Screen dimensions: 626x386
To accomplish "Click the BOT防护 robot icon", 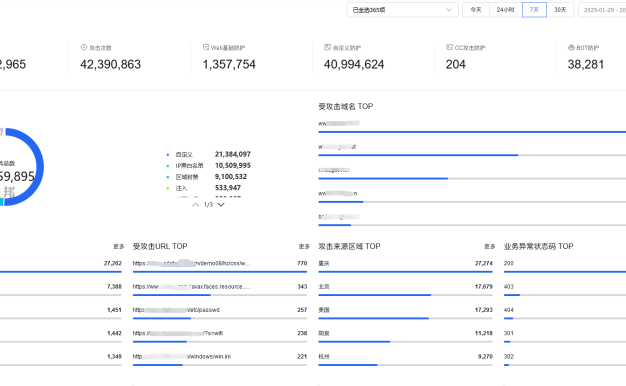I will (571, 47).
